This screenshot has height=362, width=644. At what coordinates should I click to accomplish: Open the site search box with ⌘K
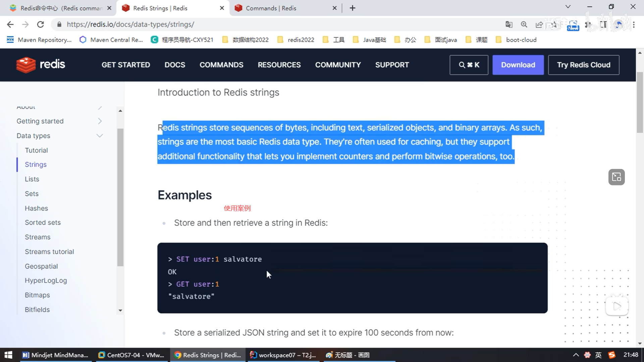469,65
